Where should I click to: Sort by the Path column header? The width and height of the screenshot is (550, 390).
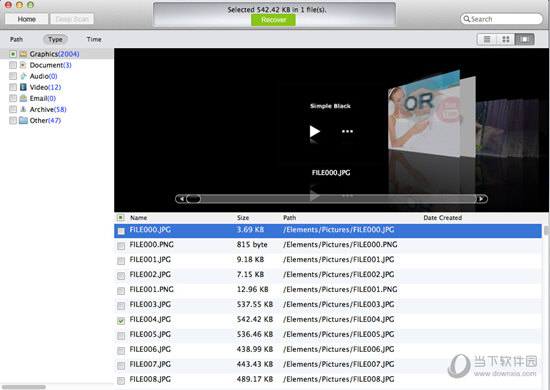[x=289, y=217]
